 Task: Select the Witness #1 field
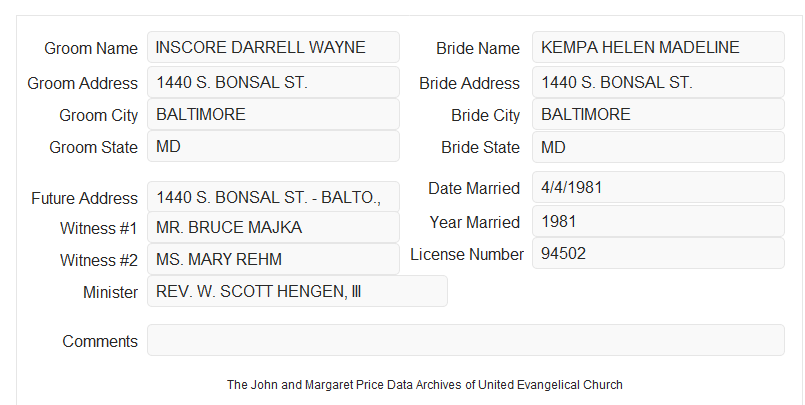[x=273, y=227]
